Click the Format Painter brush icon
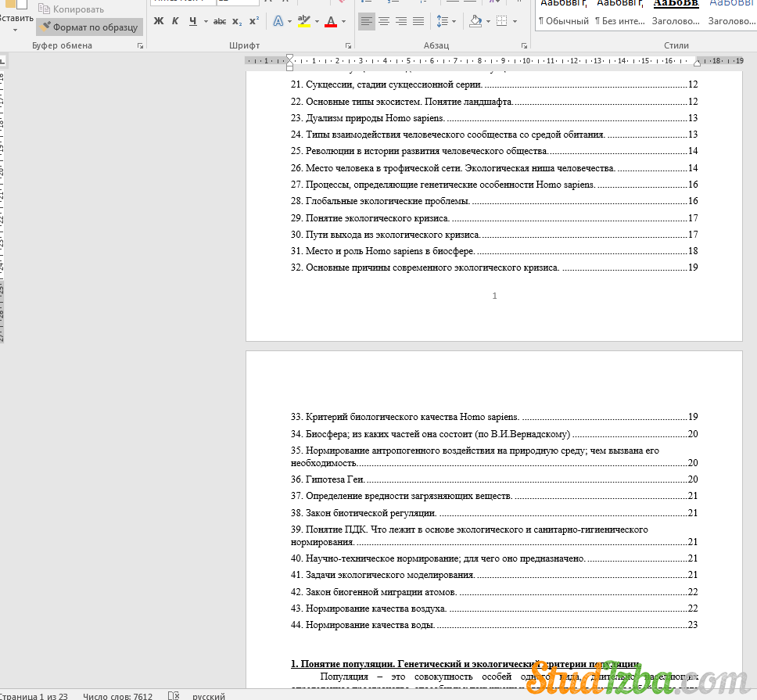This screenshot has width=757, height=700. pyautogui.click(x=45, y=27)
